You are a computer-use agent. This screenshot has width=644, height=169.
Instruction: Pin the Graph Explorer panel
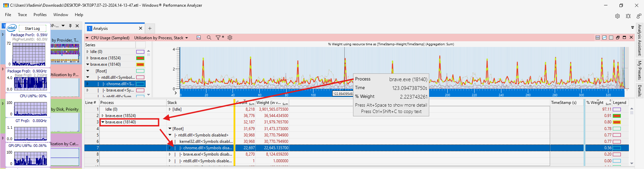[x=70, y=26]
